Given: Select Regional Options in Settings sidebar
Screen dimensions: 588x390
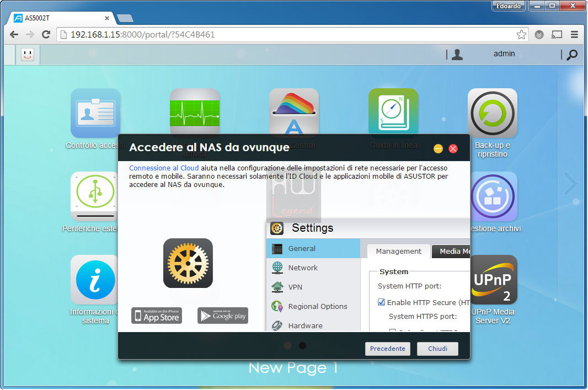Looking at the screenshot, I should [x=313, y=306].
